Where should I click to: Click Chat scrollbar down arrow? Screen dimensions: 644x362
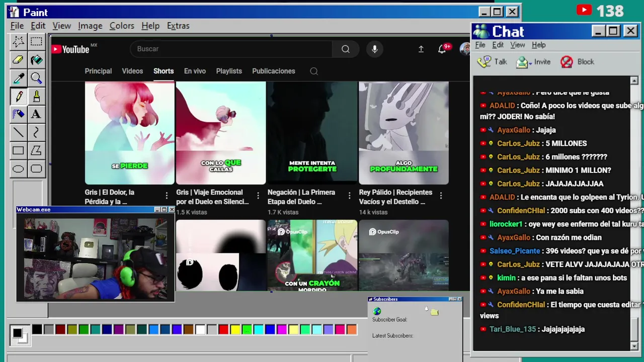click(634, 346)
